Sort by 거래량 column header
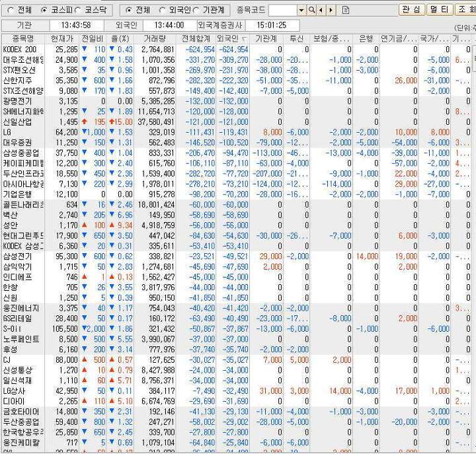The width and height of the screenshot is (476, 454). 155,39
